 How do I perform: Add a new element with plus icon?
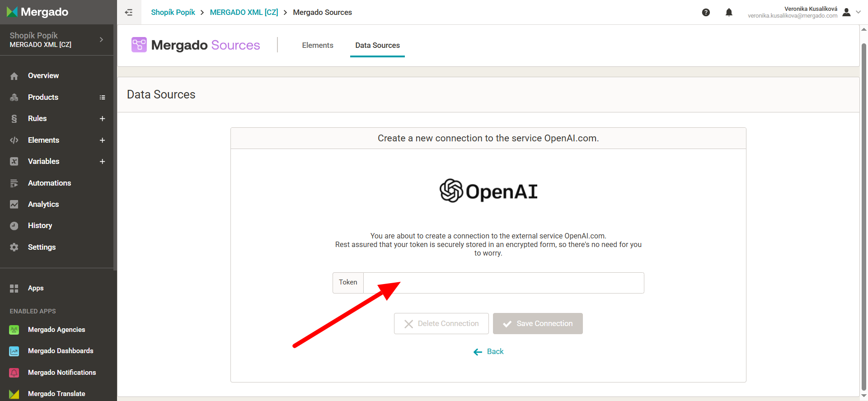coord(103,140)
